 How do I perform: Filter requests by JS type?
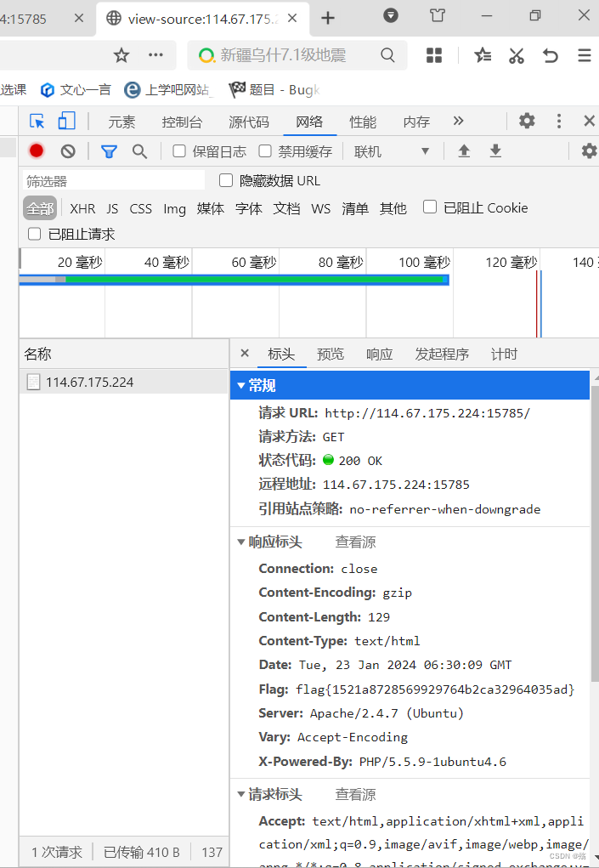point(112,208)
